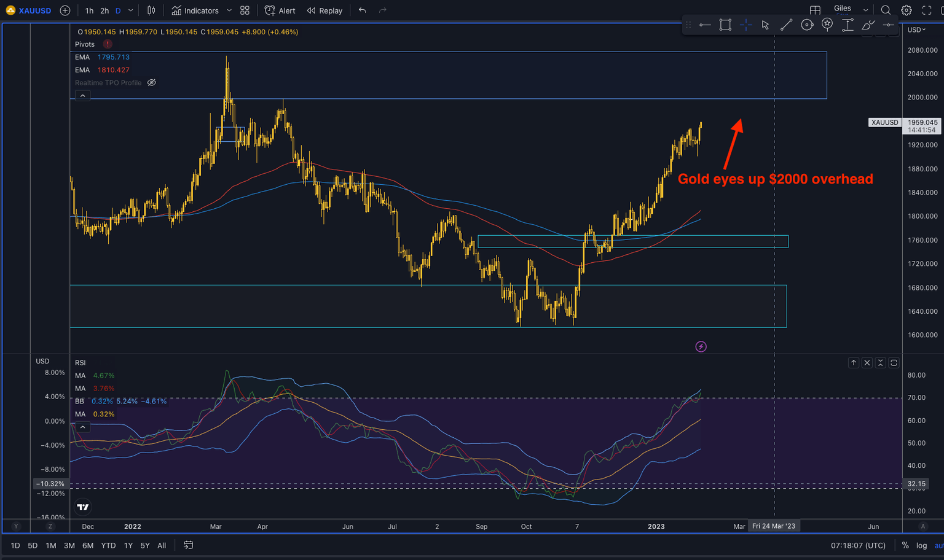Open TradingView logo on the chart
The height and width of the screenshot is (560, 944).
pyautogui.click(x=83, y=507)
